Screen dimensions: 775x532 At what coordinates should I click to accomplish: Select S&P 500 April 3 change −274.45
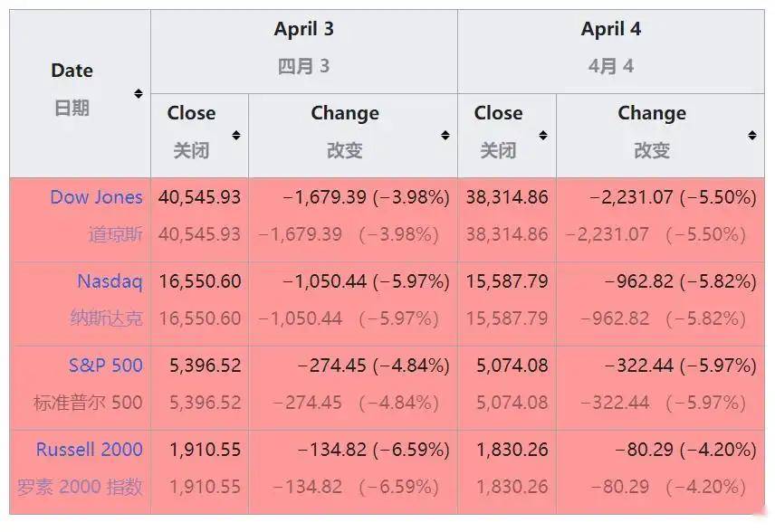click(332, 366)
